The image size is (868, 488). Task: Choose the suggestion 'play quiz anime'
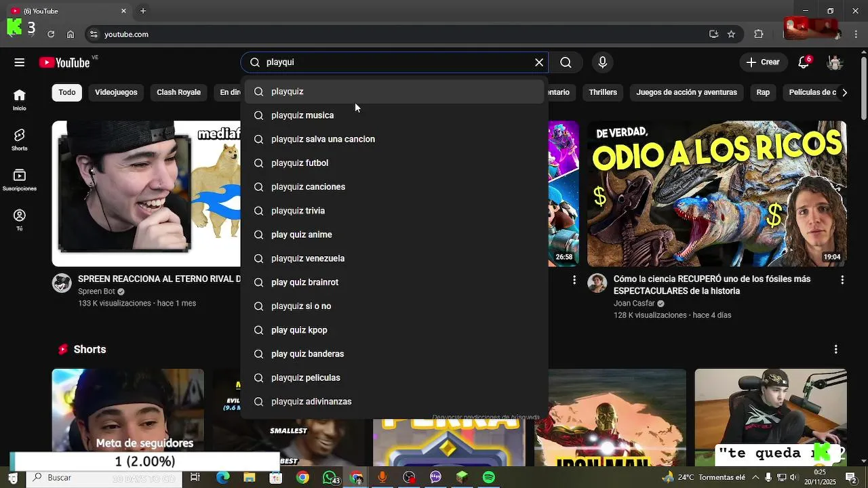coord(395,235)
